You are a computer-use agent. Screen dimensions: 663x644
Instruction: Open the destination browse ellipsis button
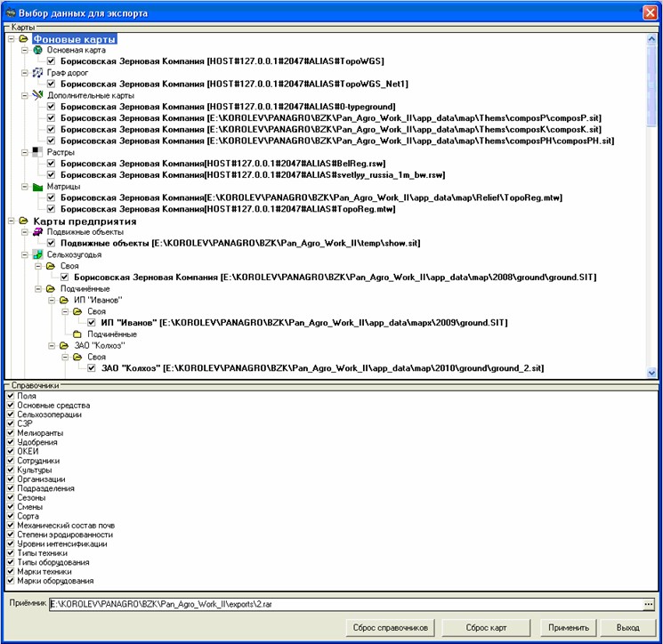649,604
